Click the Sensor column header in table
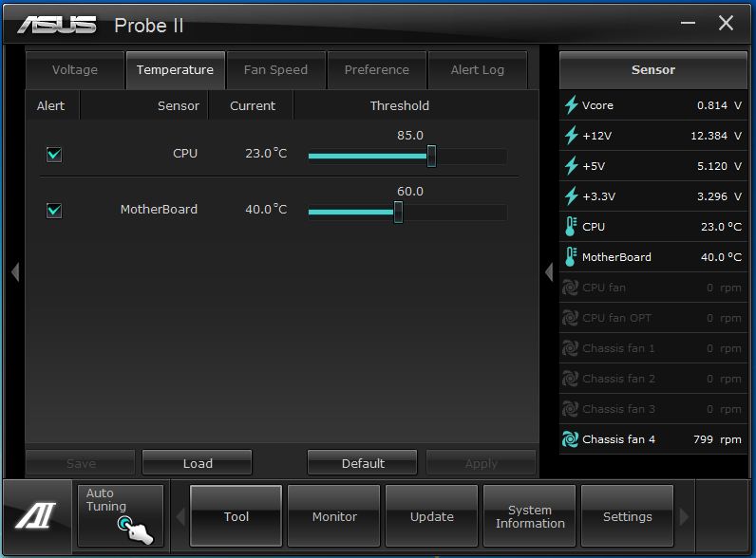 click(178, 105)
